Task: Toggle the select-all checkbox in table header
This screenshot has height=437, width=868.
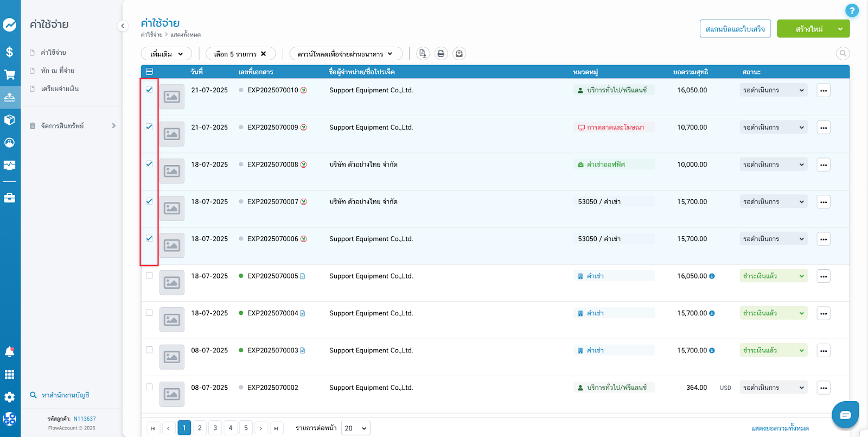Action: coord(149,72)
